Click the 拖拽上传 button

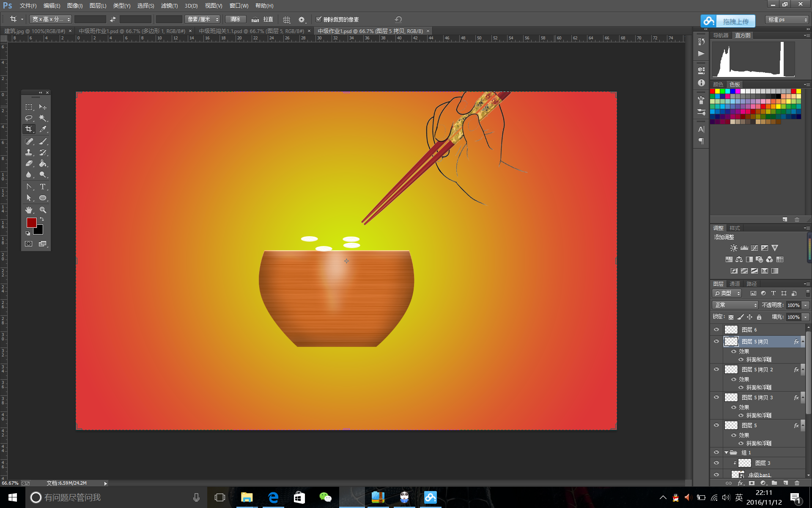tap(727, 21)
